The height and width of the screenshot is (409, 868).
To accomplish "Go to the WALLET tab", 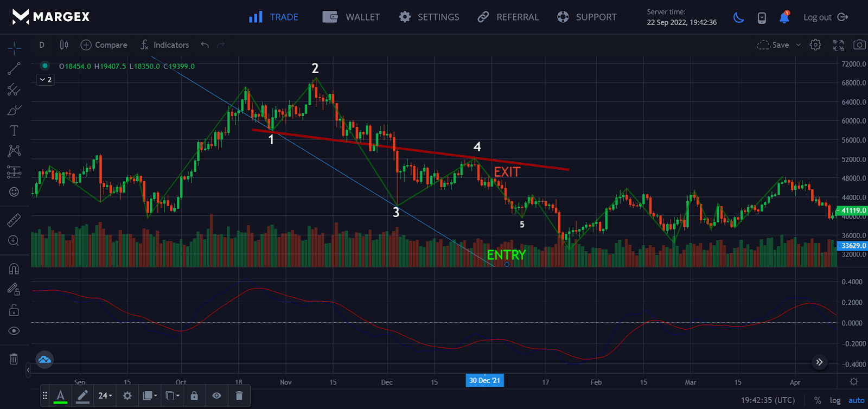I will click(x=351, y=17).
